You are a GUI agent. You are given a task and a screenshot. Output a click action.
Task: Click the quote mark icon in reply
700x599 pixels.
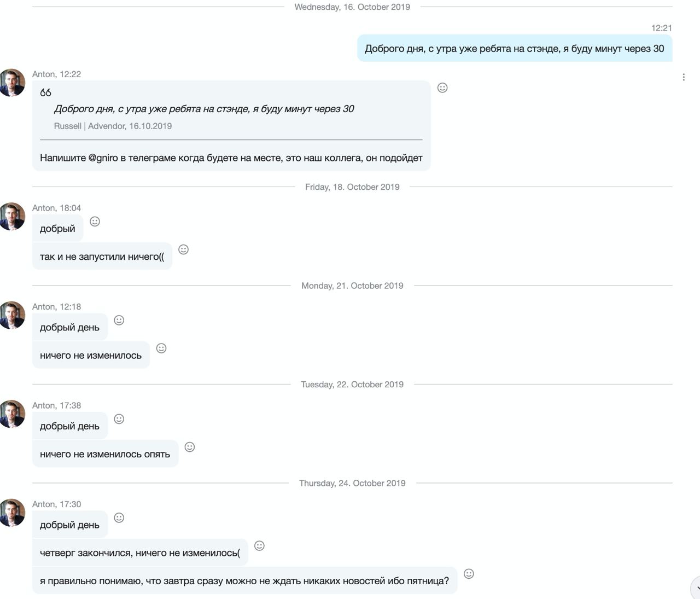point(45,92)
